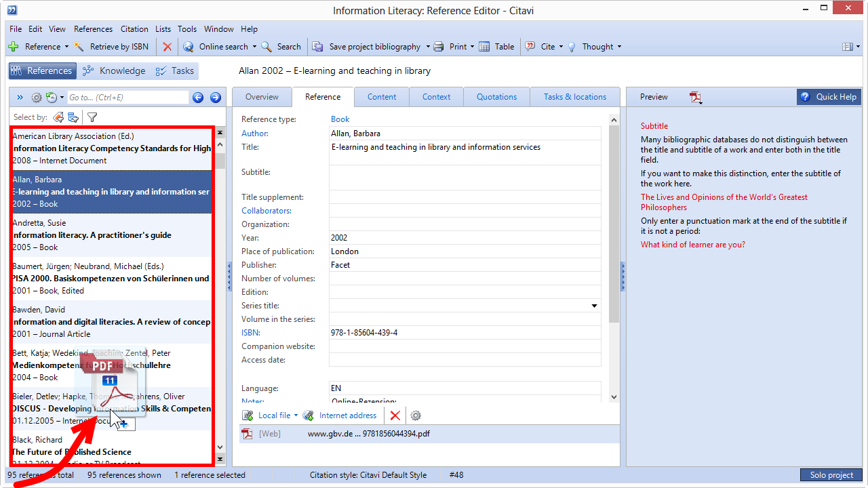Open the Knowledge workspace
Viewport: 868px width, 488px height.
[113, 70]
